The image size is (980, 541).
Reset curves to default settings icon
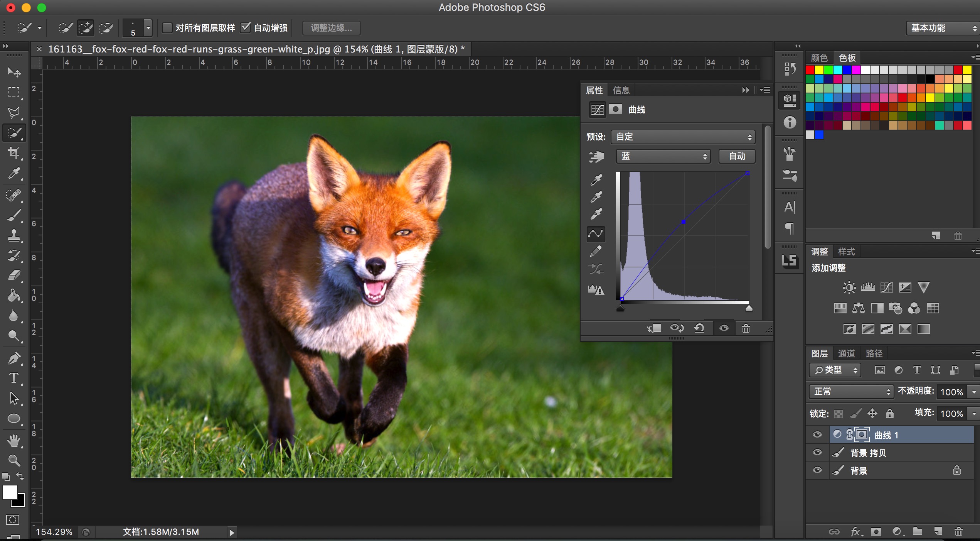click(699, 328)
